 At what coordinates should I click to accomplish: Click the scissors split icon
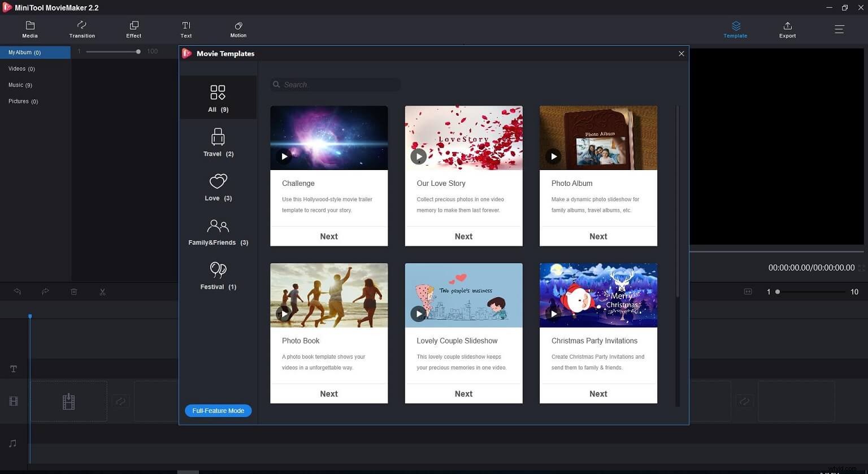tap(102, 292)
